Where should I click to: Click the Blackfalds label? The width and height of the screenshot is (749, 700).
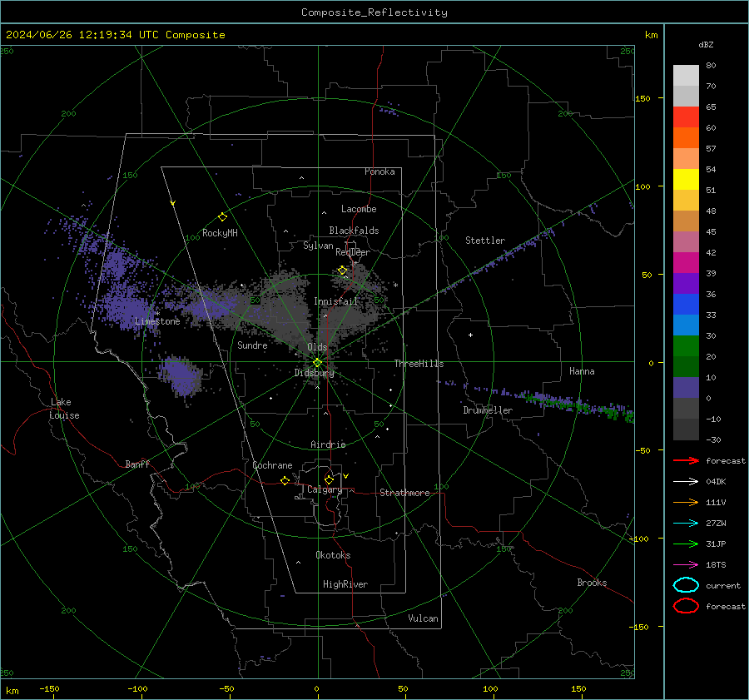(x=354, y=231)
